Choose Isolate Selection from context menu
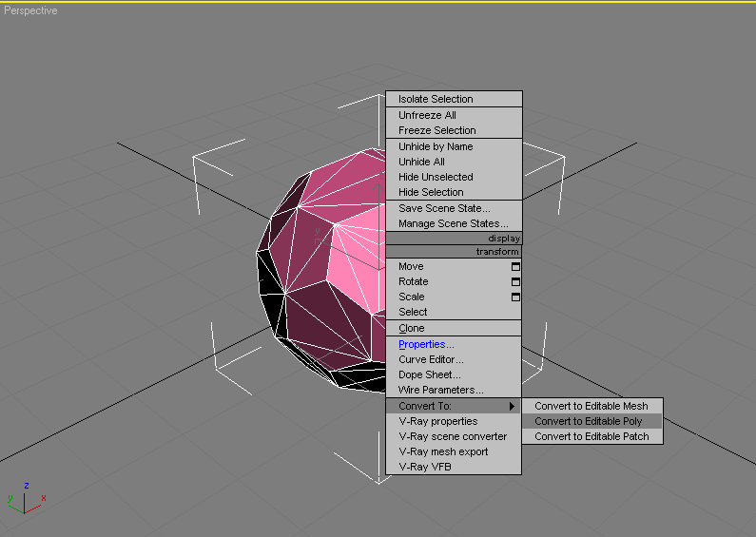Image resolution: width=756 pixels, height=537 pixels. tap(454, 99)
